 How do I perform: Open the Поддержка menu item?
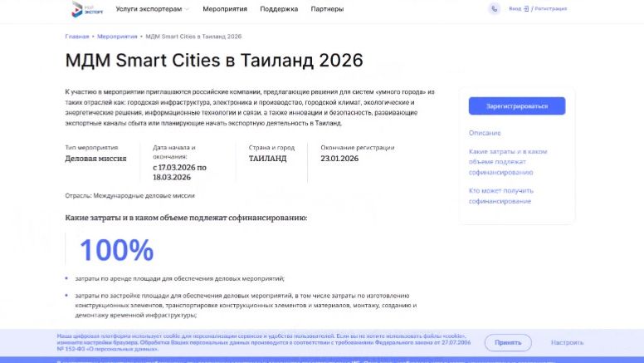pyautogui.click(x=279, y=9)
